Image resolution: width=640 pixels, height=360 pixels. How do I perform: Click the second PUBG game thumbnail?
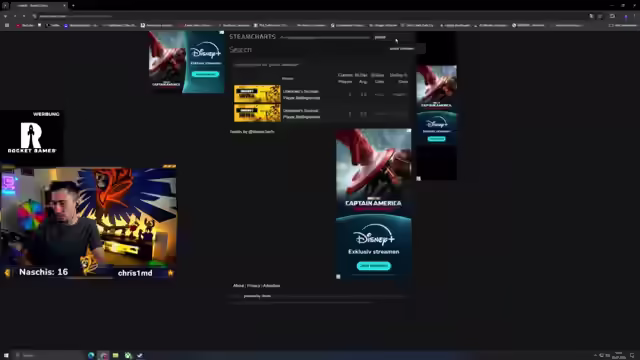coord(257,113)
